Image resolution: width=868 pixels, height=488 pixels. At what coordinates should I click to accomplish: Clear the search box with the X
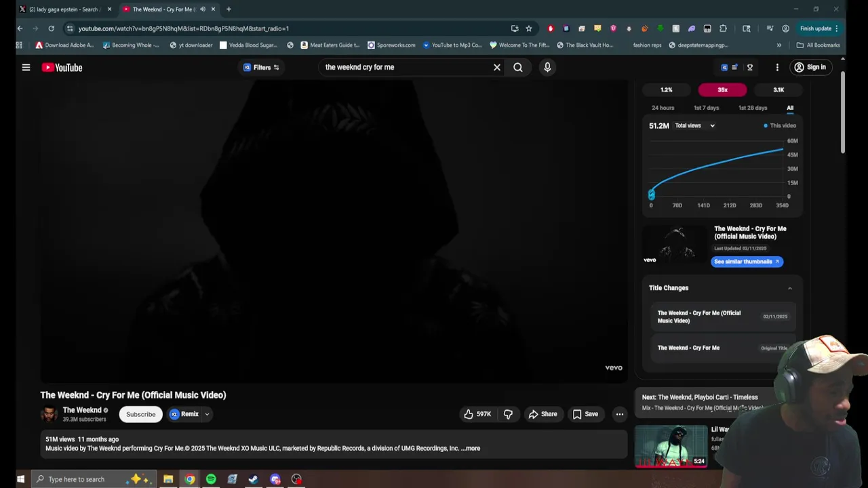pyautogui.click(x=496, y=67)
